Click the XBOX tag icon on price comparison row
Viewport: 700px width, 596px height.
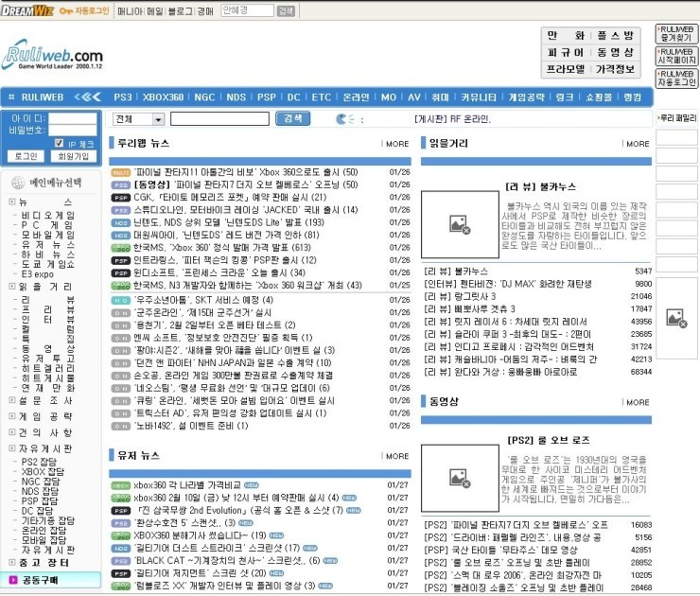coord(120,485)
